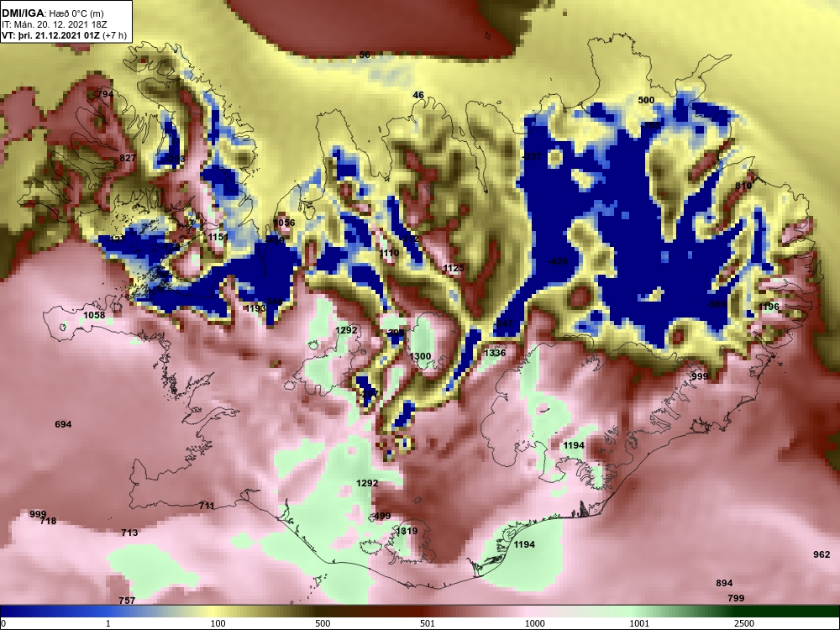Click the 'DMI/IGA: Hæð 0°C (m)' title text
The height and width of the screenshot is (630, 840).
pyautogui.click(x=55, y=13)
